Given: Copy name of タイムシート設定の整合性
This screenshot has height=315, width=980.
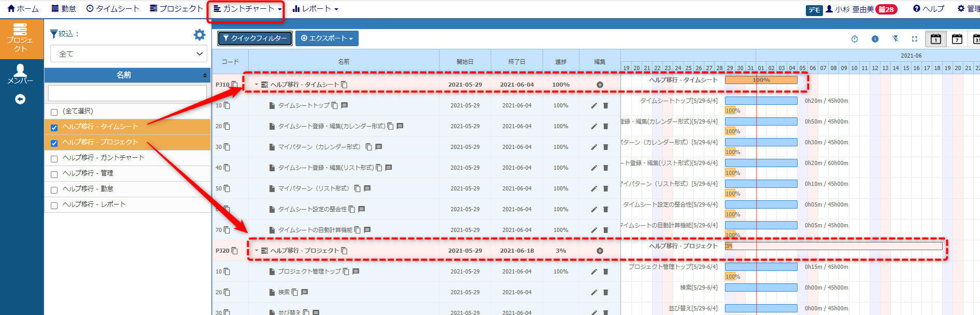Looking at the screenshot, I should pos(352,209).
